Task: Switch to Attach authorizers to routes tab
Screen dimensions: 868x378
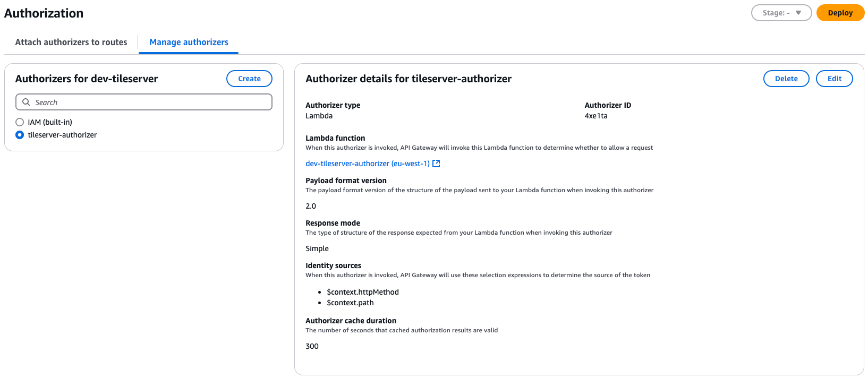Action: coord(71,42)
